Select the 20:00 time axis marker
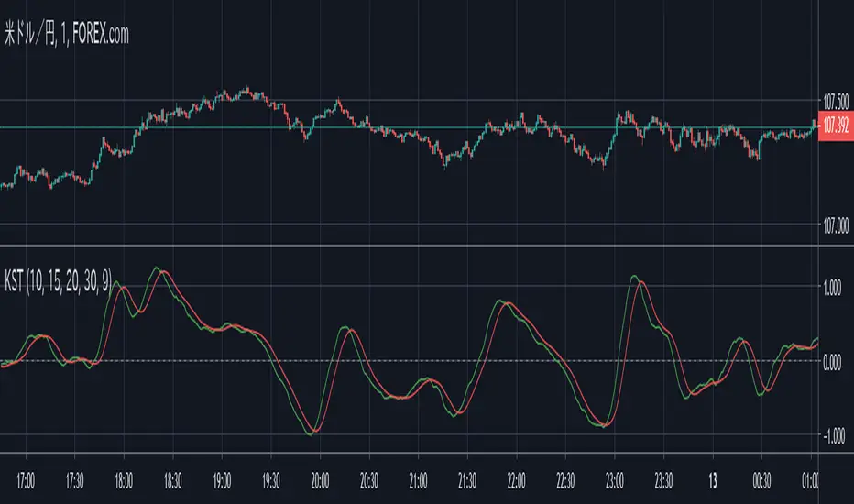Image resolution: width=854 pixels, height=504 pixels. (320, 479)
